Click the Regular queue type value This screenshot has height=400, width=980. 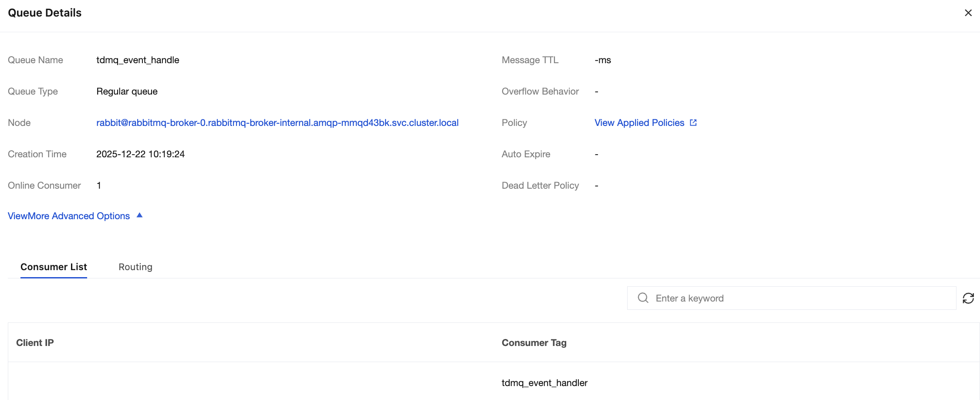point(127,92)
